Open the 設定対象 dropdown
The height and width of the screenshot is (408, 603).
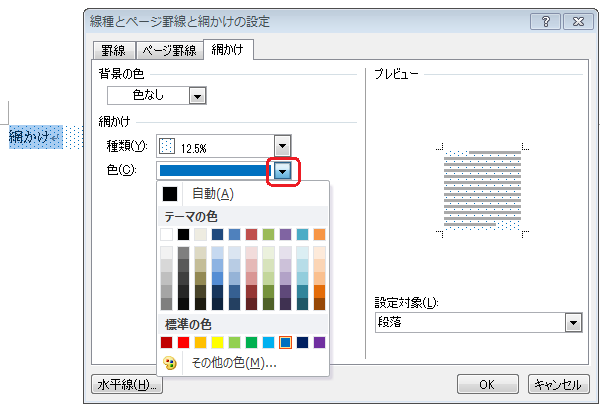coord(573,323)
